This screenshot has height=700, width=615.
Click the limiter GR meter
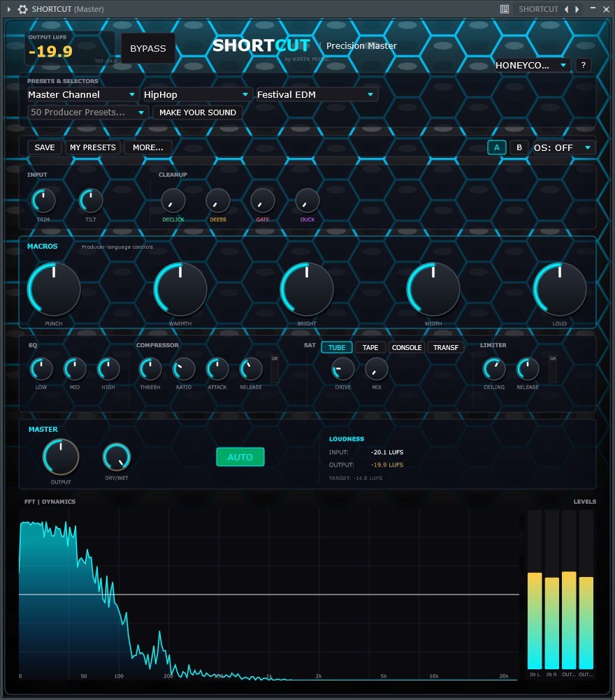pyautogui.click(x=553, y=369)
